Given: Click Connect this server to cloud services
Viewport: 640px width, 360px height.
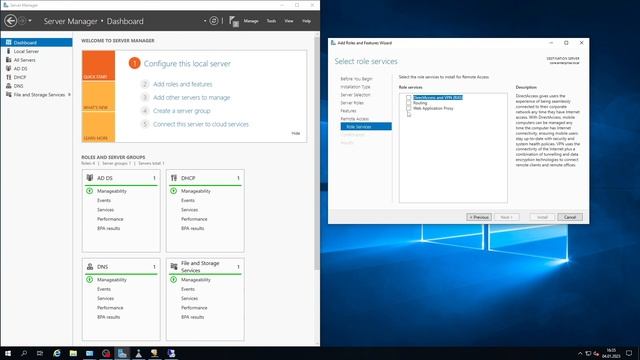Looking at the screenshot, I should [x=200, y=124].
